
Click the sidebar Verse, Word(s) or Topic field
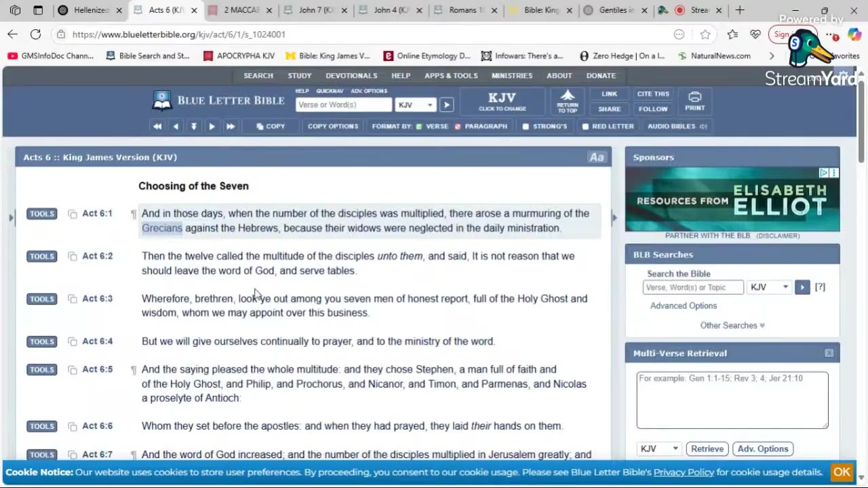click(693, 287)
